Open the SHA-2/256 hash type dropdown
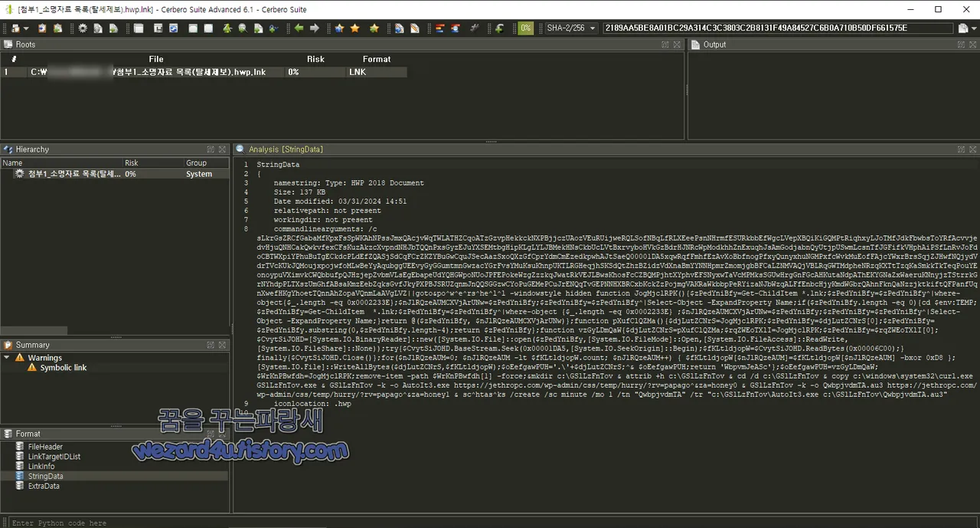This screenshot has height=528, width=980. (570, 28)
